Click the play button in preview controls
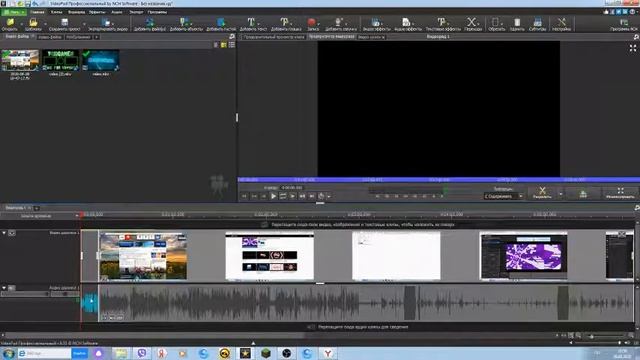The width and height of the screenshot is (640, 360). pos(273,196)
